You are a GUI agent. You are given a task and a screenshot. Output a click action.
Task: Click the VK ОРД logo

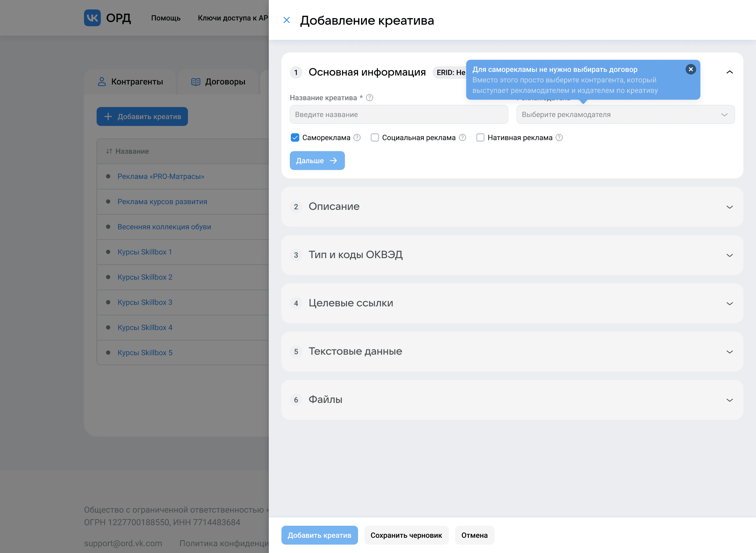tap(107, 18)
